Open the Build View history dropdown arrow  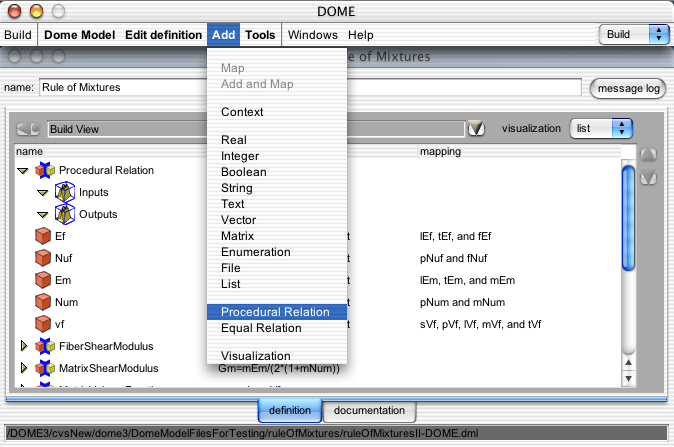(476, 129)
